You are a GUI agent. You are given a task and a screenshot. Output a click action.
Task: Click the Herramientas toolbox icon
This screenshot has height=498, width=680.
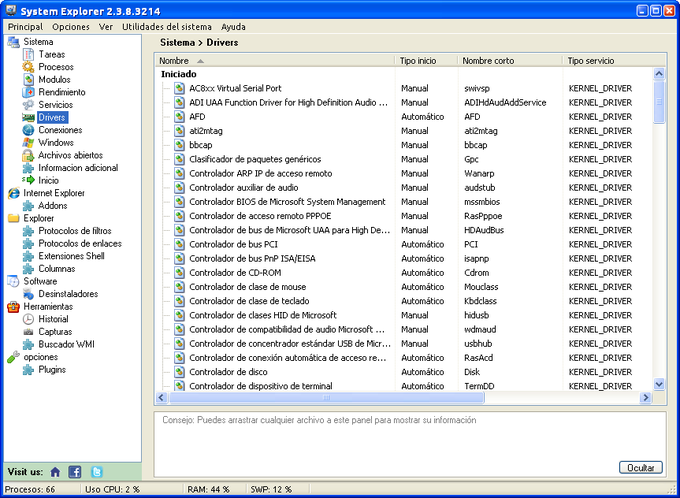pos(13,307)
